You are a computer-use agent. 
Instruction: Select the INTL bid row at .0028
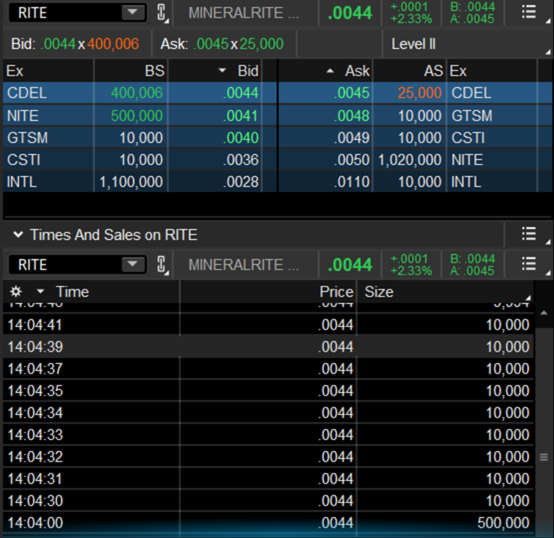tap(140, 182)
